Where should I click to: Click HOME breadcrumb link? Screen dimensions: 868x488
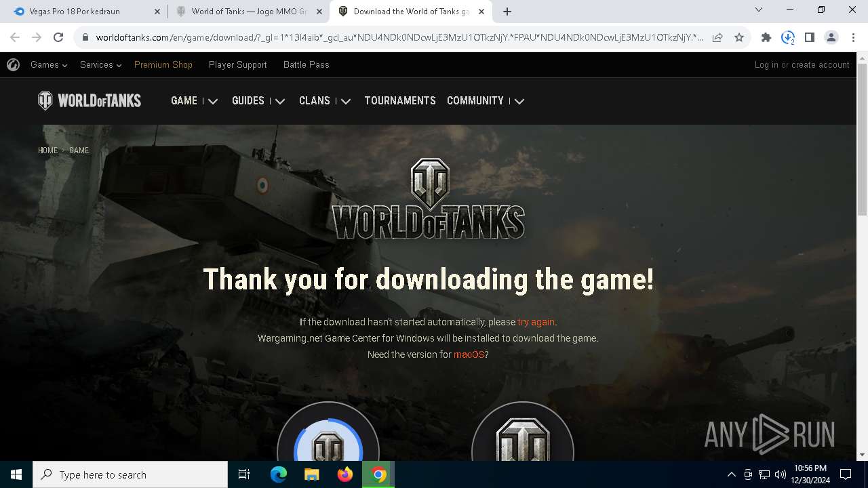(47, 150)
